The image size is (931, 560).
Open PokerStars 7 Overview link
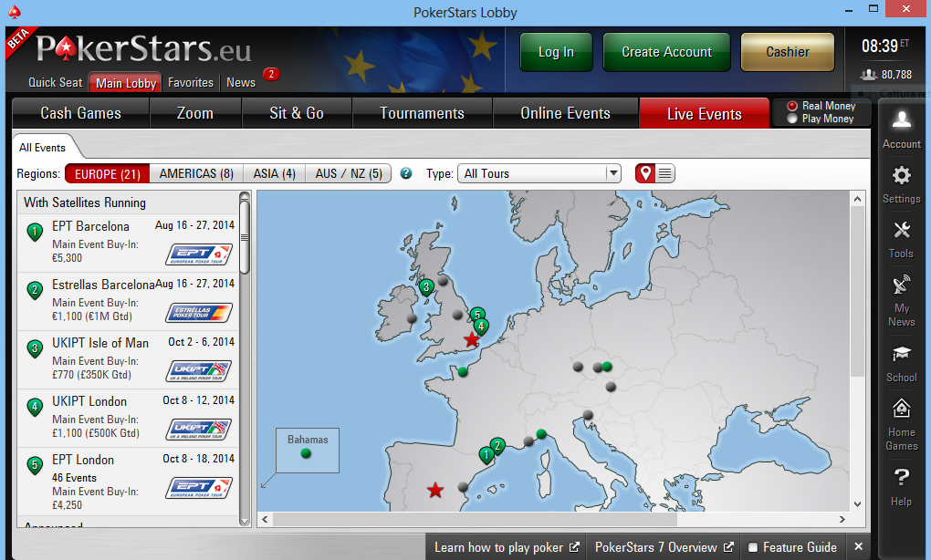pos(664,547)
